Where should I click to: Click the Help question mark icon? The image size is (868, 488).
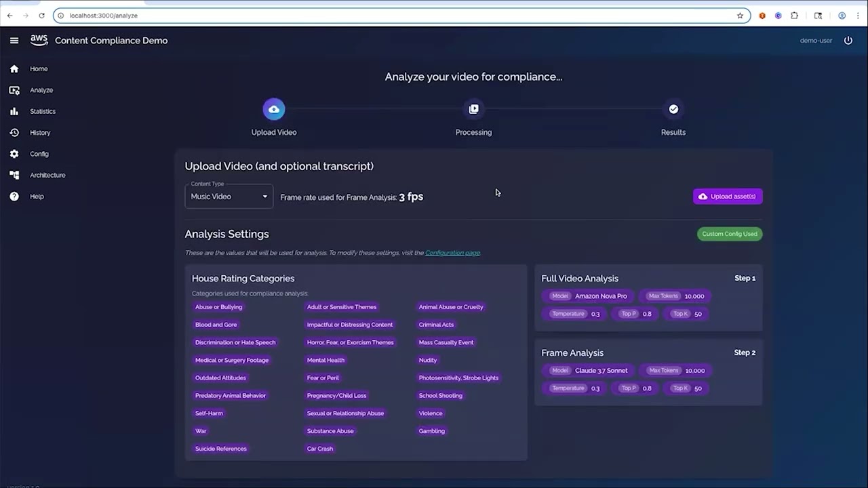pos(14,197)
